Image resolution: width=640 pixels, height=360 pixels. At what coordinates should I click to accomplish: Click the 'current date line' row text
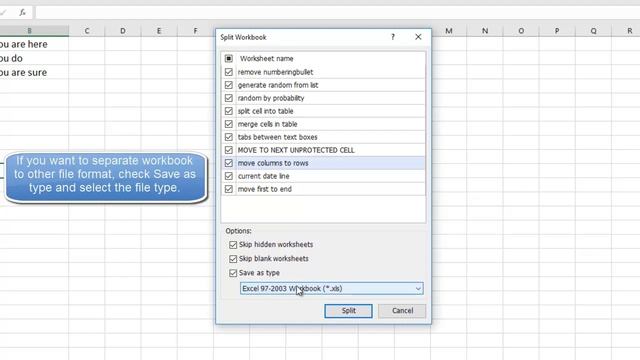click(264, 176)
